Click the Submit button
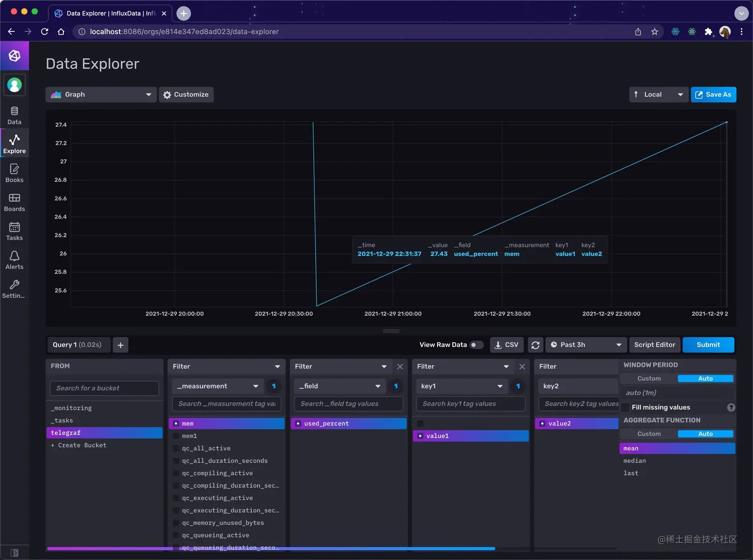 coord(708,345)
